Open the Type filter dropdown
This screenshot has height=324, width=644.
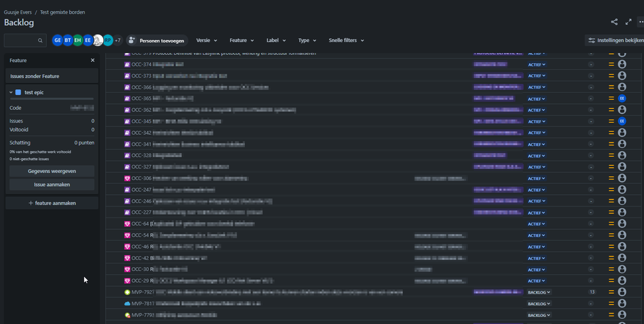tap(307, 40)
